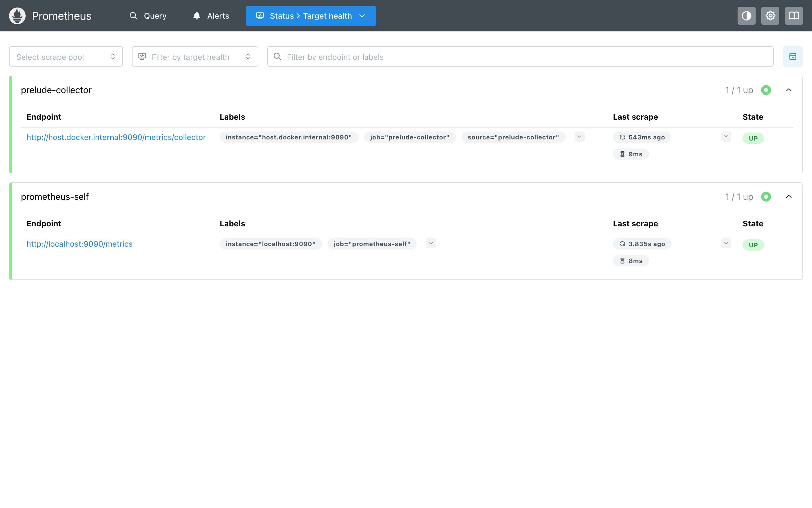Click the instance="host.docker.internal:9090" label

coord(289,137)
